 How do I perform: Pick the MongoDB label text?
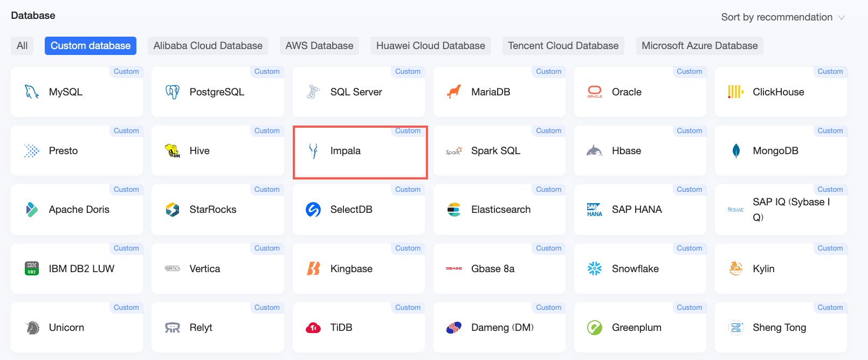click(x=775, y=151)
